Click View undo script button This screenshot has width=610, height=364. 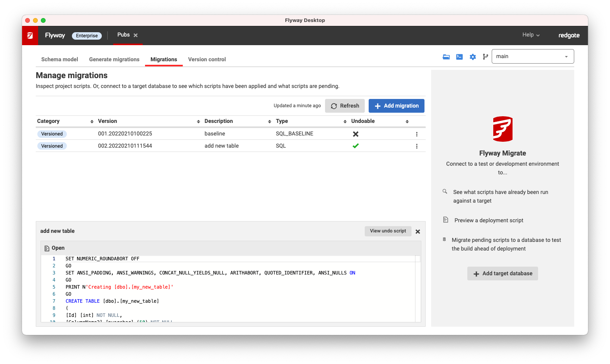point(388,231)
